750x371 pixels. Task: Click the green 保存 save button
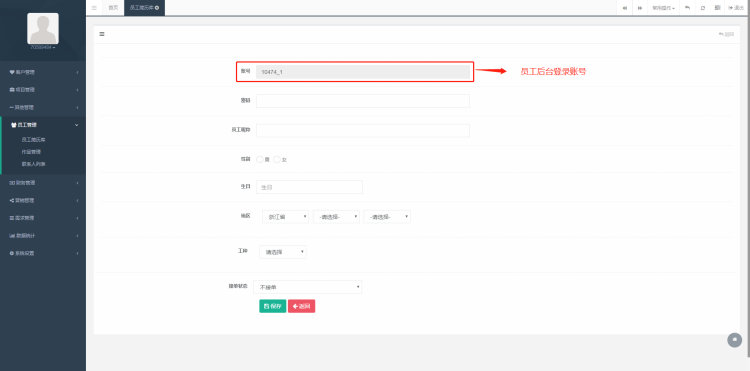pos(273,306)
